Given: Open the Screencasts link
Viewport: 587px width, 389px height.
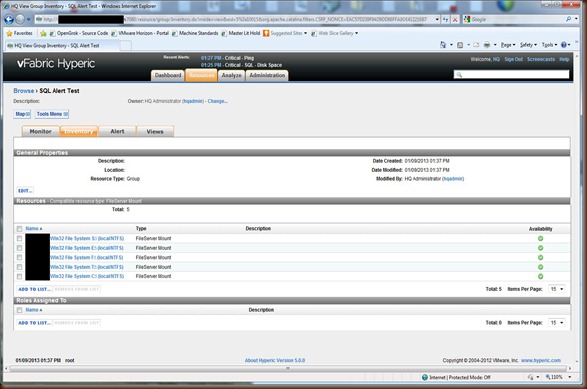Looking at the screenshot, I should 541,60.
